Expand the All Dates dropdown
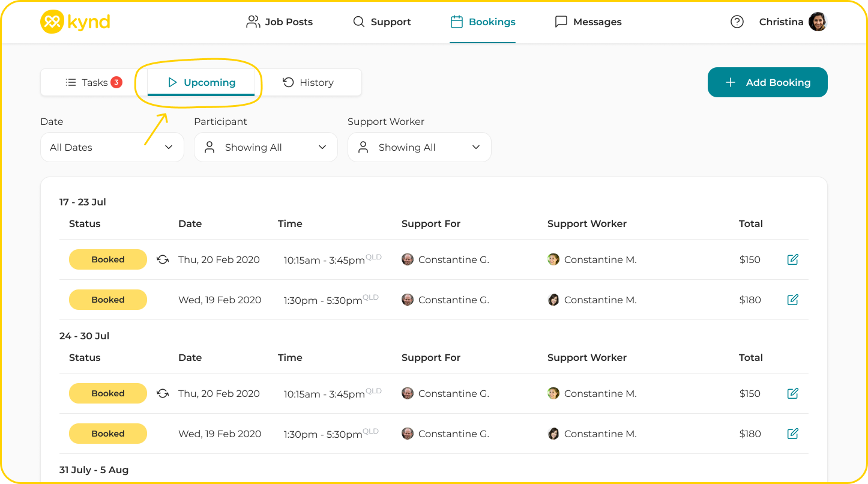Viewport: 868px width, 484px height. [x=112, y=147]
